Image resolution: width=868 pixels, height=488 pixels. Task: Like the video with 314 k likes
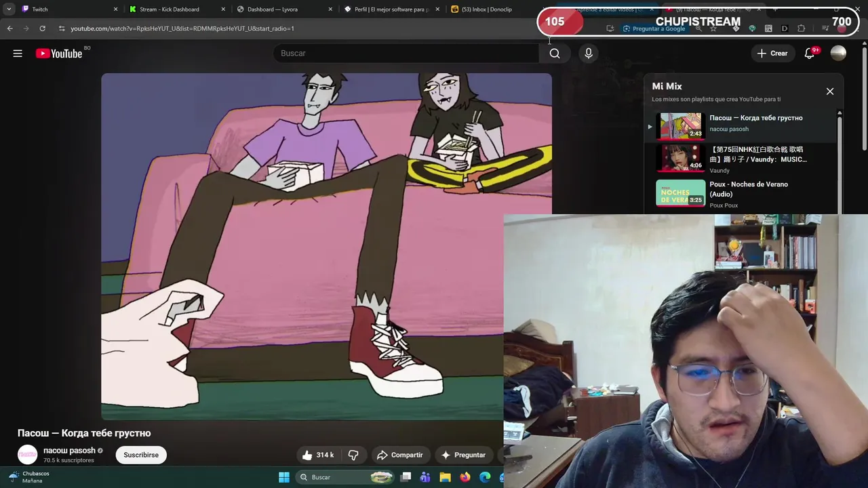(x=318, y=455)
